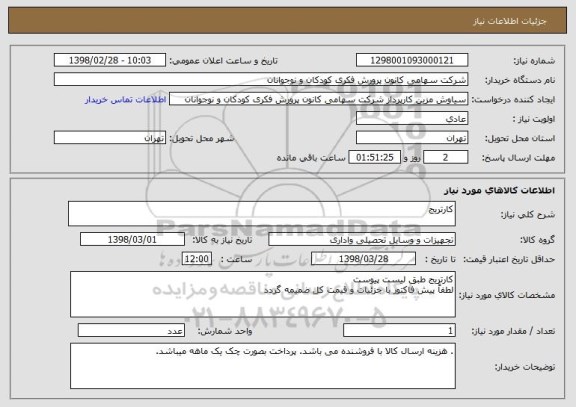Click the remaining time field 01:51:25
Image resolution: width=576 pixels, height=407 pixels.
(374, 158)
